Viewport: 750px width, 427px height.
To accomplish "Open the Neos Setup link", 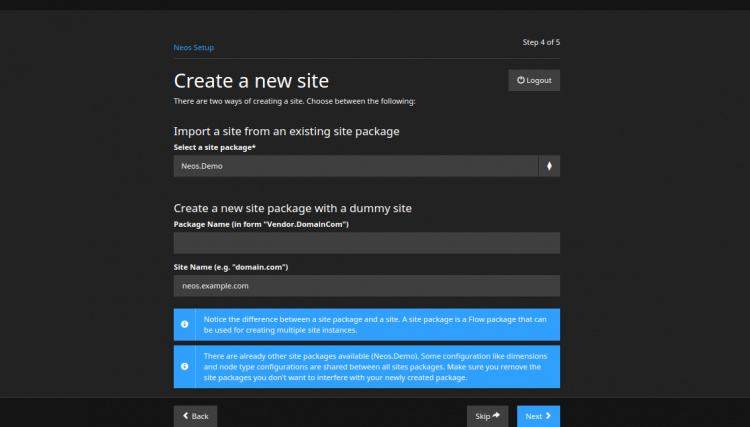I will point(193,47).
